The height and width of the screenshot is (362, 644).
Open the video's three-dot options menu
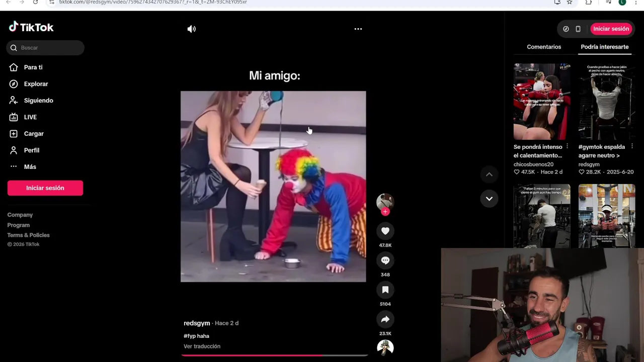pos(358,29)
